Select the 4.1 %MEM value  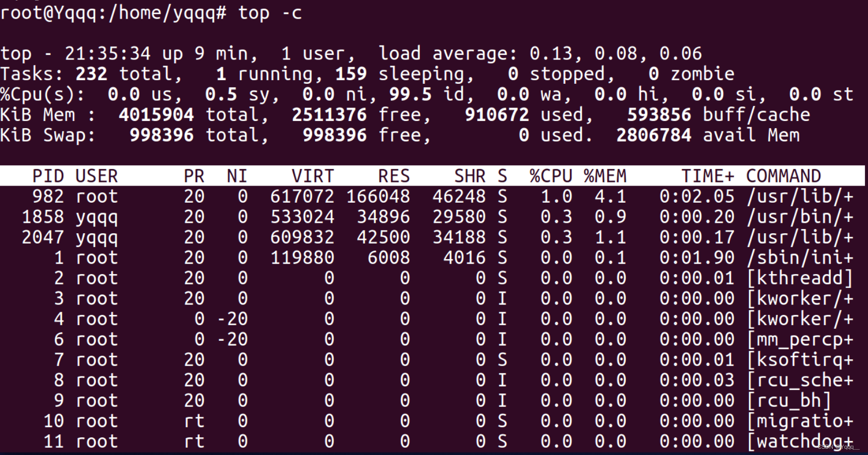[x=610, y=196]
